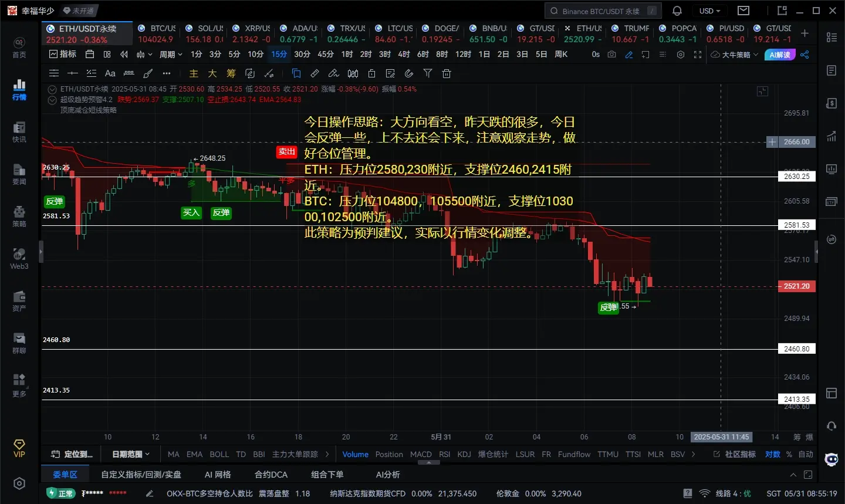Toggle the BOLL indicator
The image size is (845, 504).
point(219,454)
